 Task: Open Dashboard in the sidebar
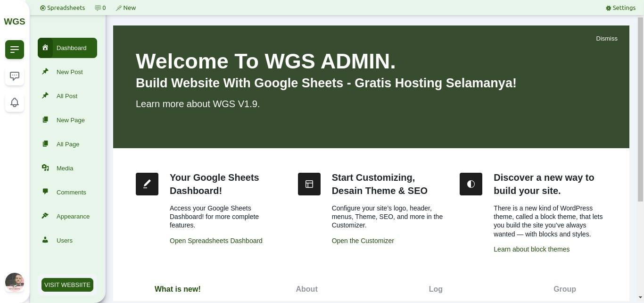67,48
